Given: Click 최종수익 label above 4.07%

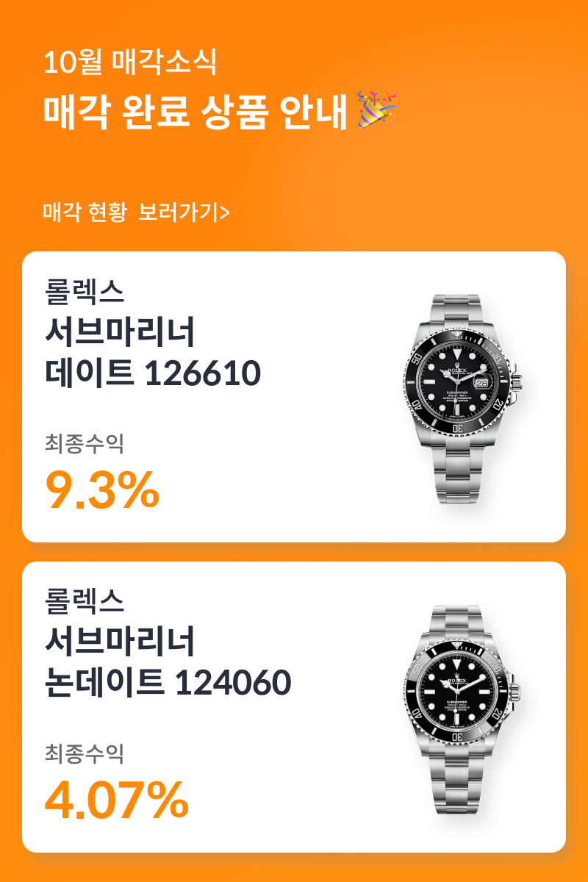Looking at the screenshot, I should (x=84, y=753).
